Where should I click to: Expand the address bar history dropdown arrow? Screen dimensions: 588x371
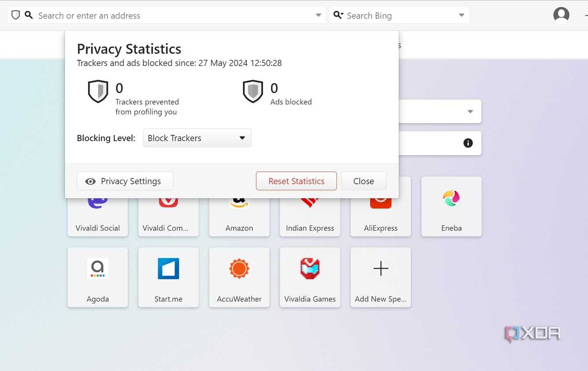[318, 15]
